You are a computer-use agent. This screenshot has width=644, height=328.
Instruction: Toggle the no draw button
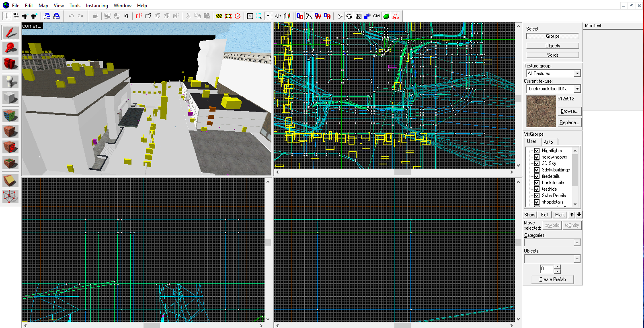(396, 16)
